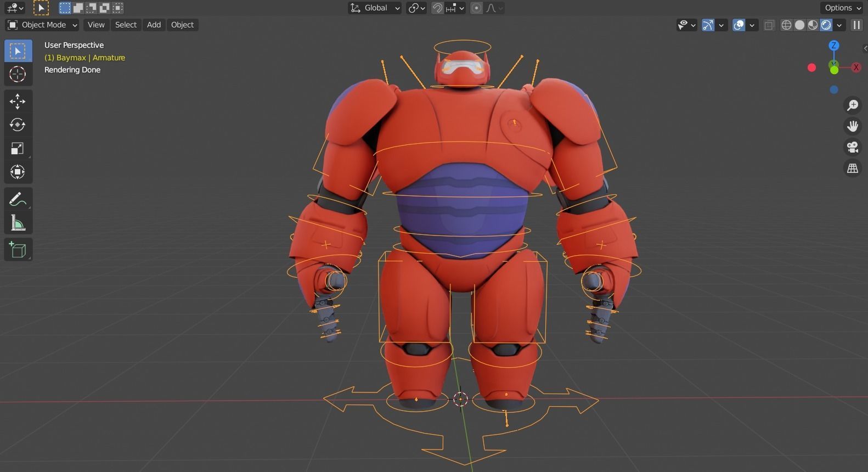Toggle viewport gizmos display
The height and width of the screenshot is (472, 868).
pyautogui.click(x=708, y=25)
